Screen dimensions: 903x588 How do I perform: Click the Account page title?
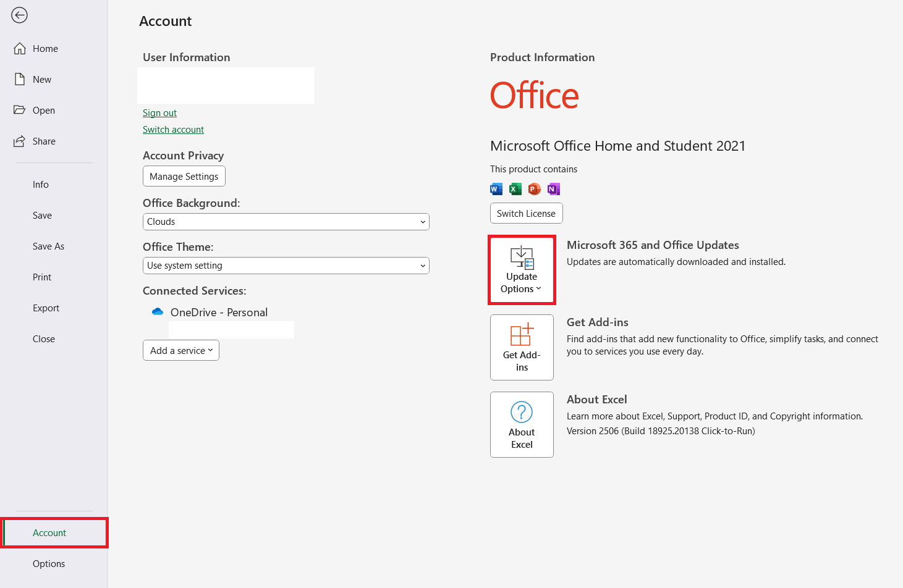[166, 21]
